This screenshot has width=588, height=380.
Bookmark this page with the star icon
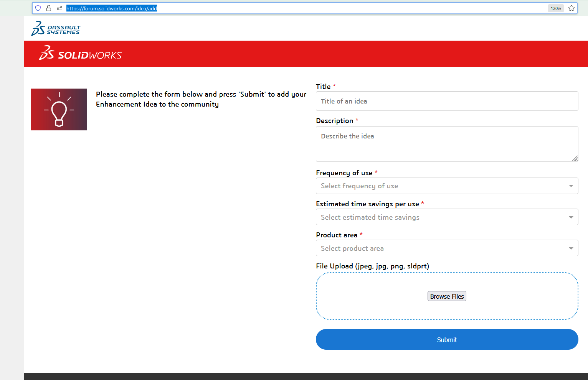(571, 8)
